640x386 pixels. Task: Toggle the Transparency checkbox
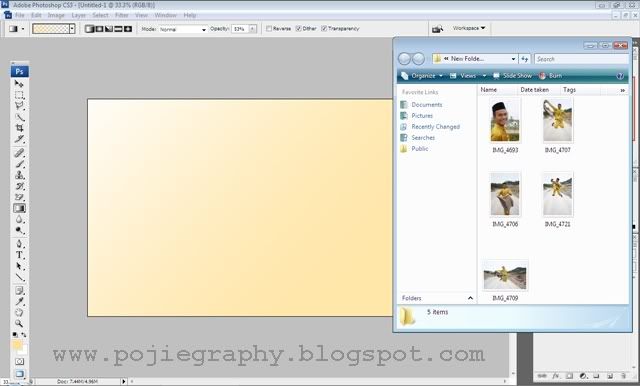[324, 29]
